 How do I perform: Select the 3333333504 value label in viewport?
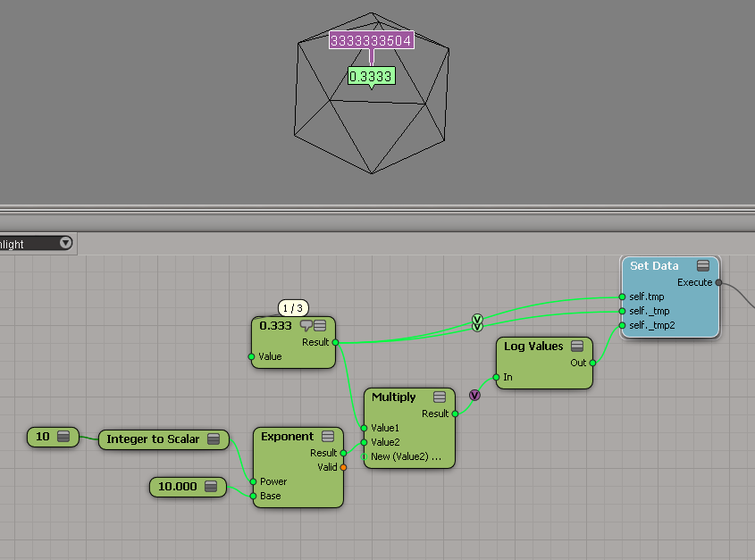tap(371, 40)
